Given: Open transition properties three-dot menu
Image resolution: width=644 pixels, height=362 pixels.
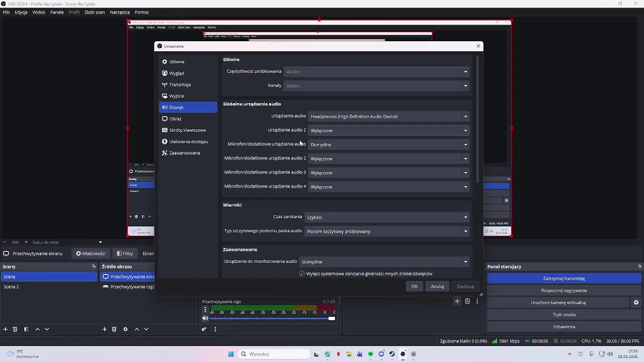Looking at the screenshot, I should pos(477,301).
